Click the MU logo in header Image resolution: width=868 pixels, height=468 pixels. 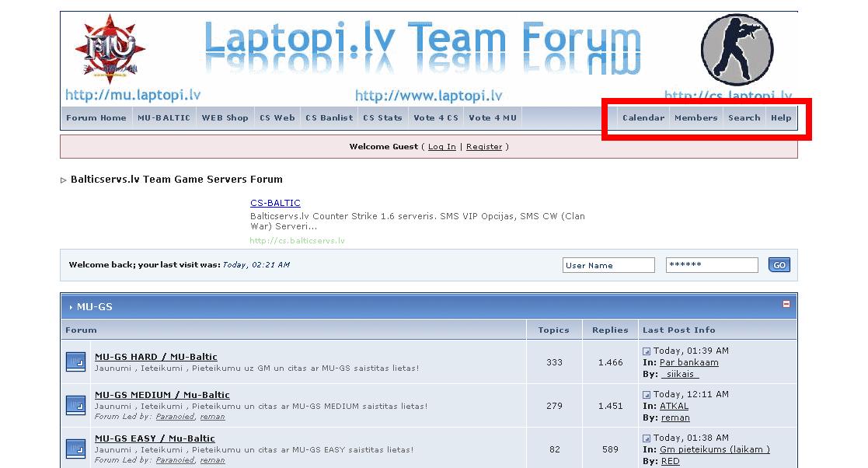pyautogui.click(x=110, y=50)
